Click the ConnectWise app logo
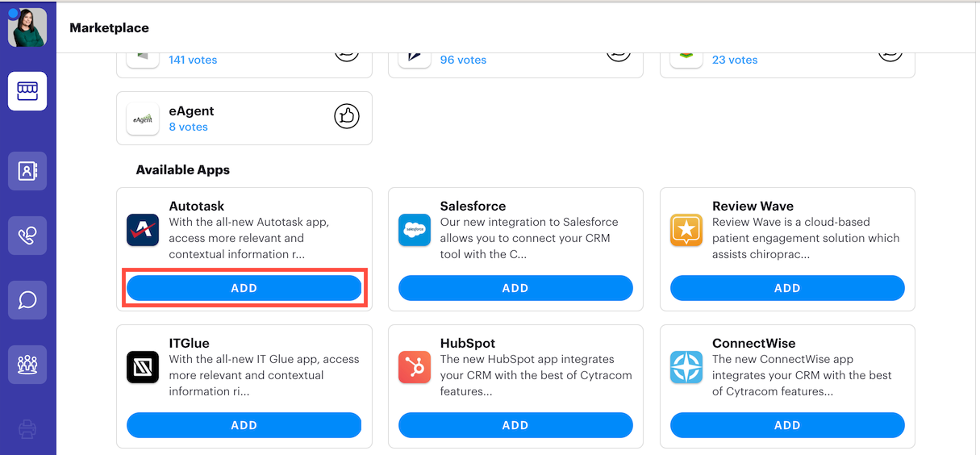 pyautogui.click(x=686, y=367)
